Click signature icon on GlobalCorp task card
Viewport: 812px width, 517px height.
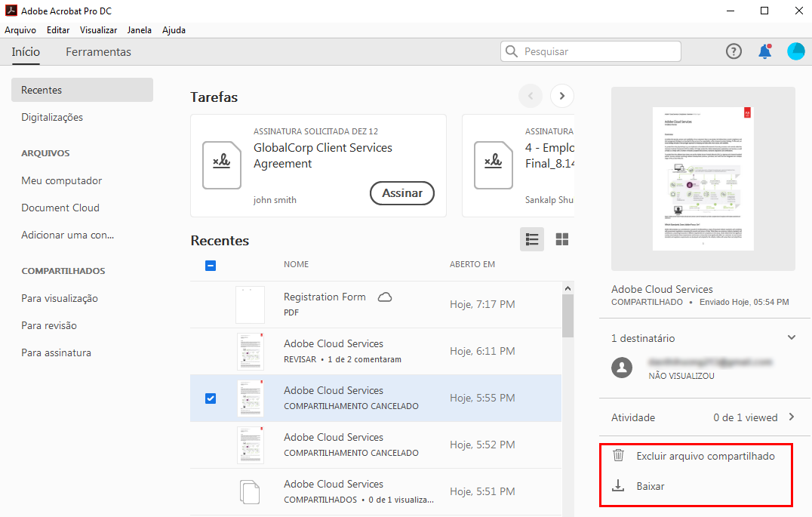(222, 165)
